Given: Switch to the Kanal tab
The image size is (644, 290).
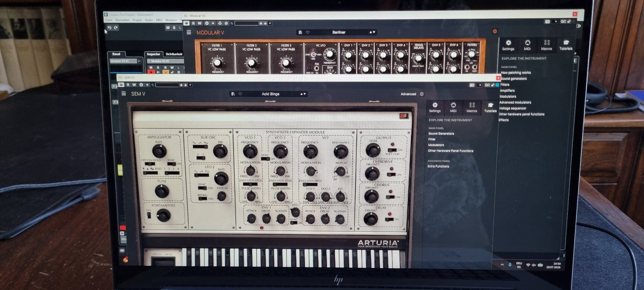Looking at the screenshot, I should (116, 54).
